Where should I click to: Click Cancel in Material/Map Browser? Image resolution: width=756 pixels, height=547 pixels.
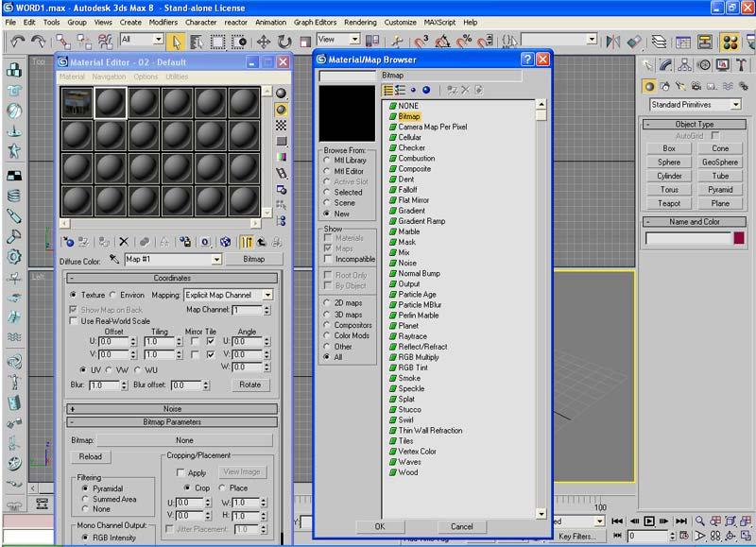(x=461, y=526)
